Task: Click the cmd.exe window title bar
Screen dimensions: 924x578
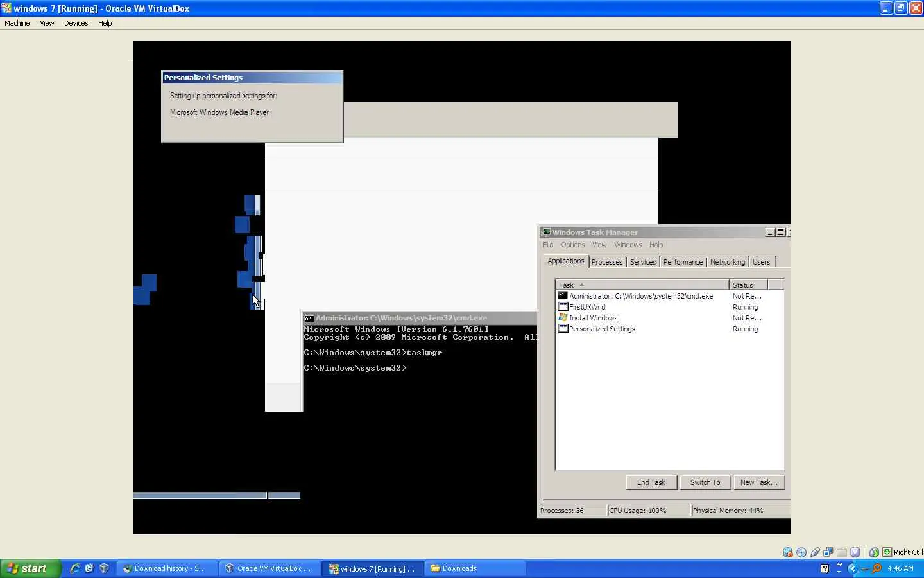Action: tap(420, 318)
